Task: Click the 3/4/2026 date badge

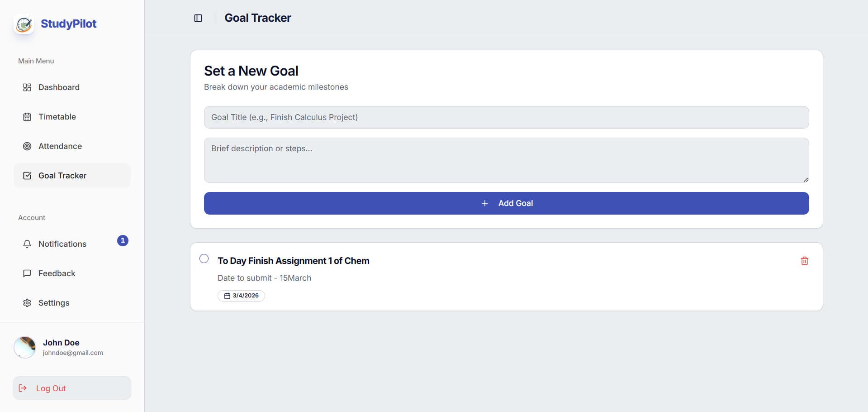Action: click(242, 296)
